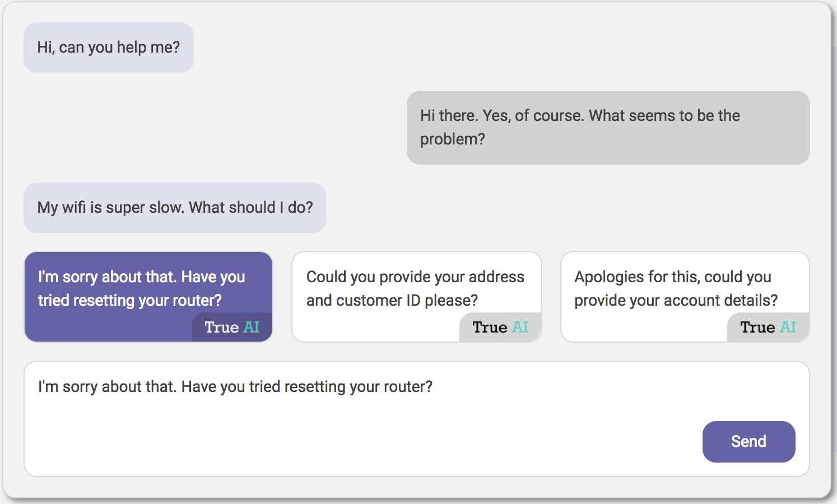Click True AI badge on the address suggestion
Image resolution: width=837 pixels, height=504 pixels.
(x=500, y=327)
